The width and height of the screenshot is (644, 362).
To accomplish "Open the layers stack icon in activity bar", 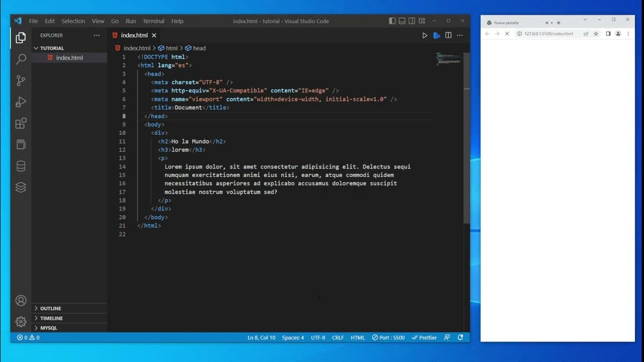I will coord(21,187).
